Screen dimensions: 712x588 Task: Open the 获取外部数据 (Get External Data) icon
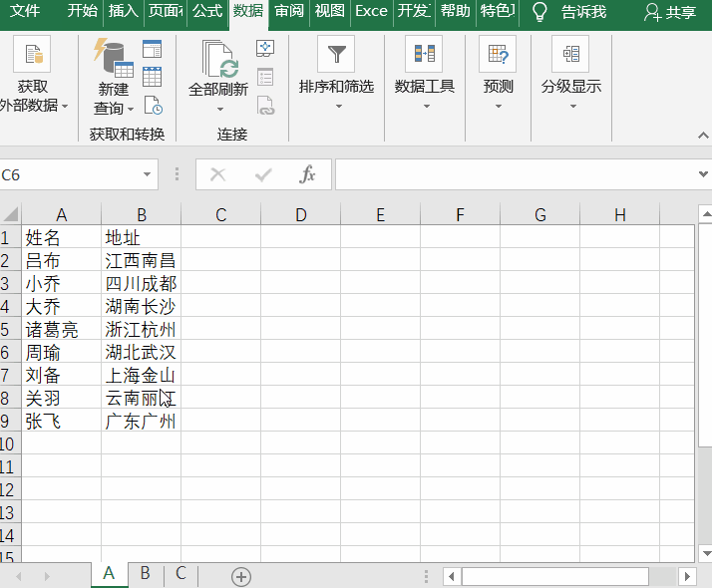pyautogui.click(x=32, y=54)
